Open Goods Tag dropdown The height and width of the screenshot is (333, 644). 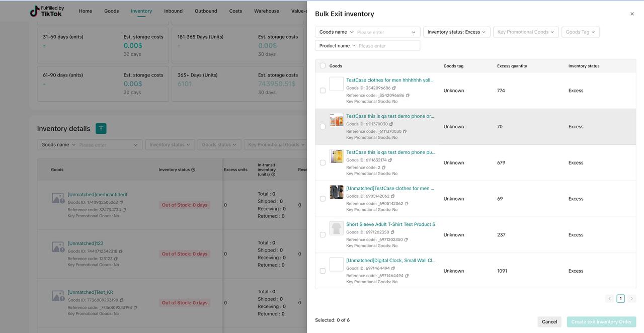tap(580, 32)
